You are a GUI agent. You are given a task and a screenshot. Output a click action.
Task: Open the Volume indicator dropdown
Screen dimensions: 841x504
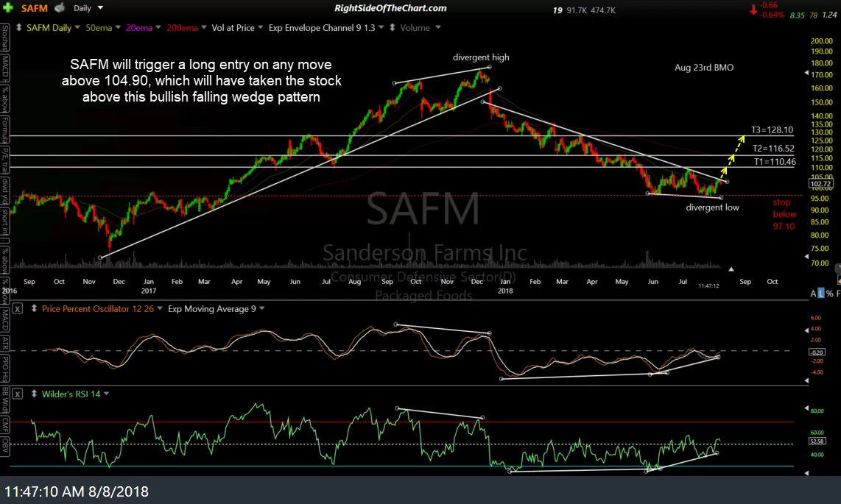point(437,27)
